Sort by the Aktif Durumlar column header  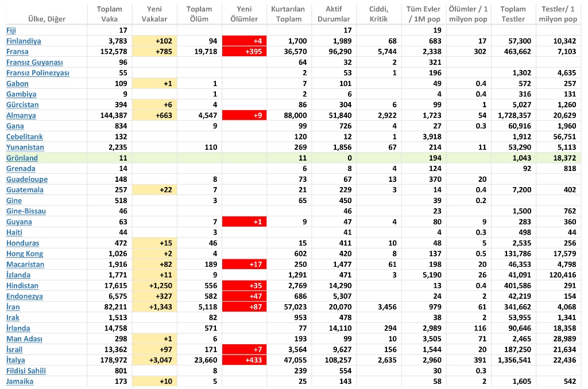(334, 14)
